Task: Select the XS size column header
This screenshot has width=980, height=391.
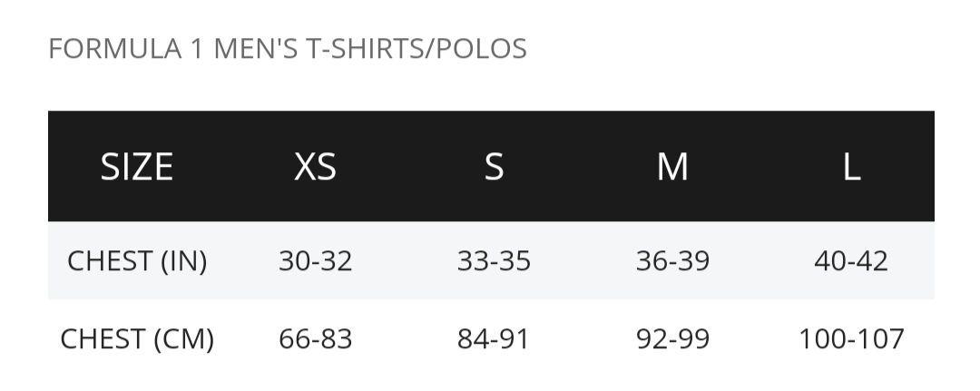Action: pyautogui.click(x=316, y=167)
